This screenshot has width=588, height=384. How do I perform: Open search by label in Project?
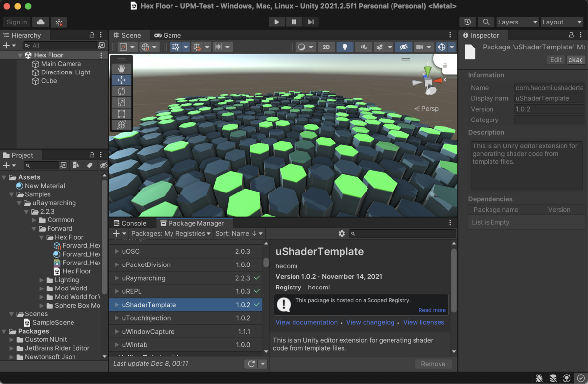click(x=90, y=166)
